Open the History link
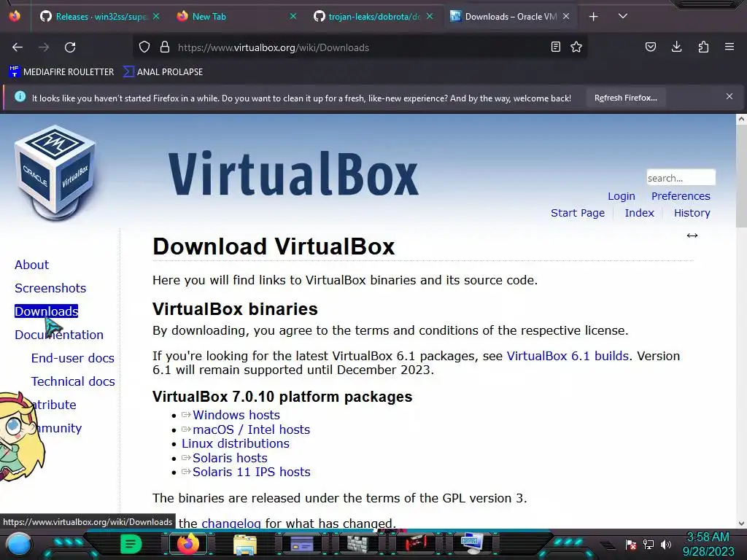Viewport: 747px width, 560px height. tap(692, 213)
